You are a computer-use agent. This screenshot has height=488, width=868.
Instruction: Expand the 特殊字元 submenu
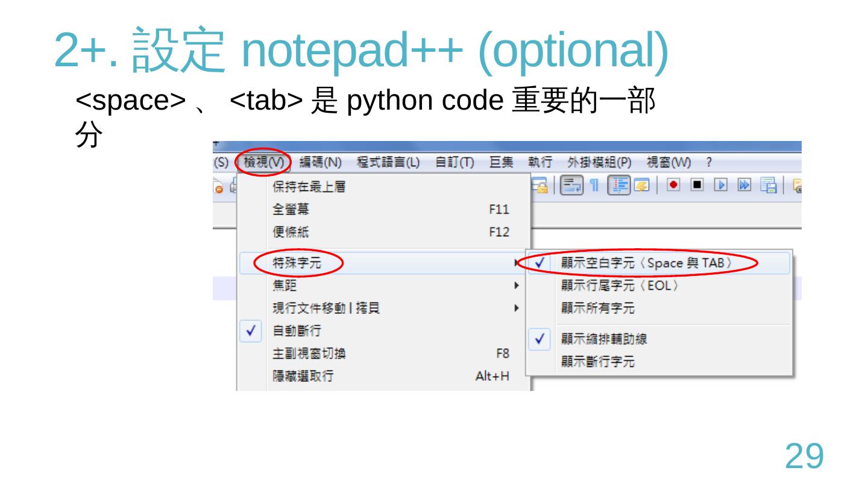(383, 263)
